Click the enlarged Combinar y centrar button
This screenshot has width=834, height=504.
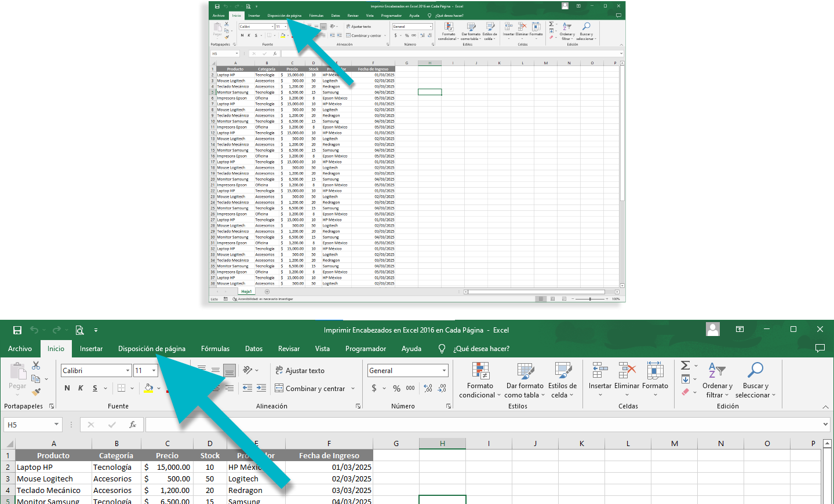(310, 389)
